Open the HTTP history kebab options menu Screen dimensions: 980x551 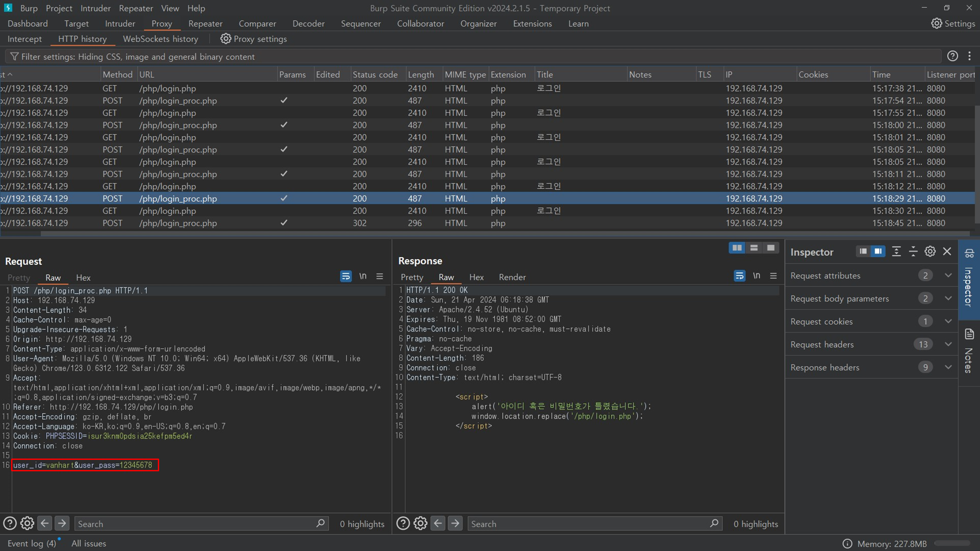[x=969, y=56]
